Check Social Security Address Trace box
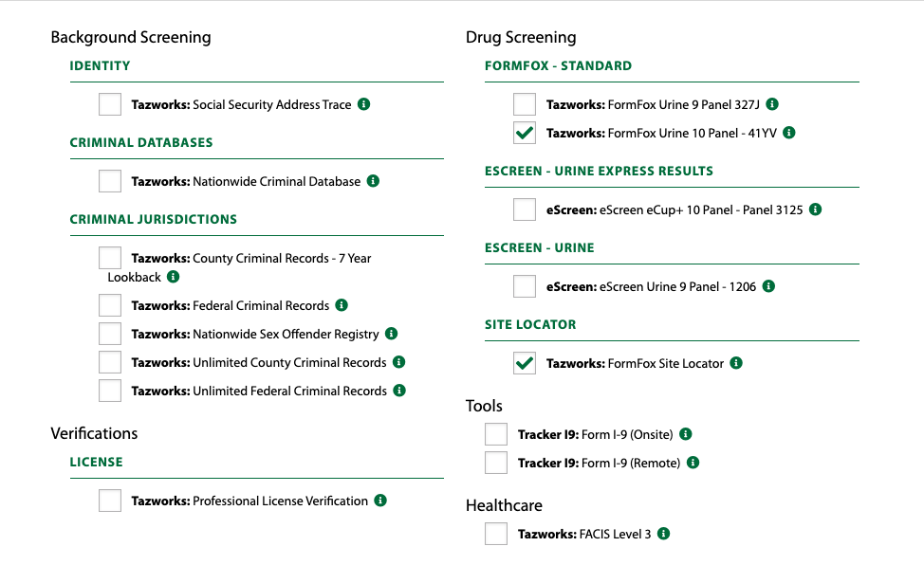924x583 pixels. [x=110, y=104]
